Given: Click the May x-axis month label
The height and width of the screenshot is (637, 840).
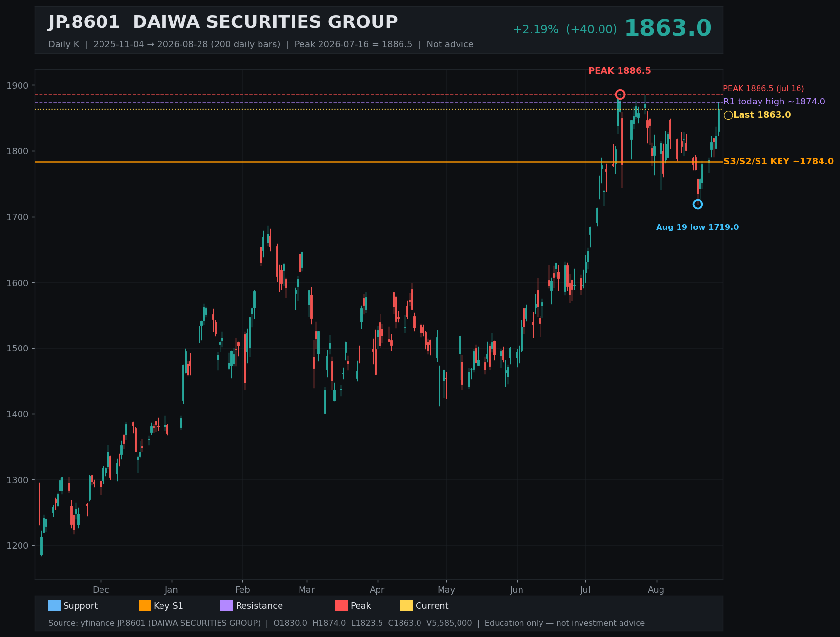Looking at the screenshot, I should click(446, 590).
